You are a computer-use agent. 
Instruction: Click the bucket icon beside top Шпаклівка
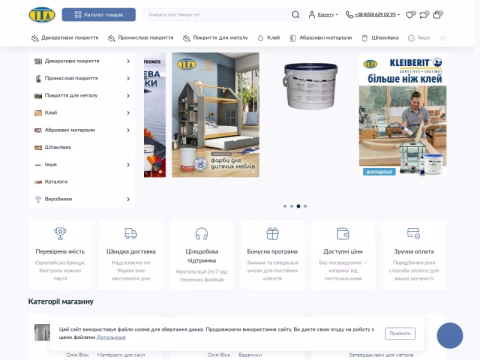[365, 38]
